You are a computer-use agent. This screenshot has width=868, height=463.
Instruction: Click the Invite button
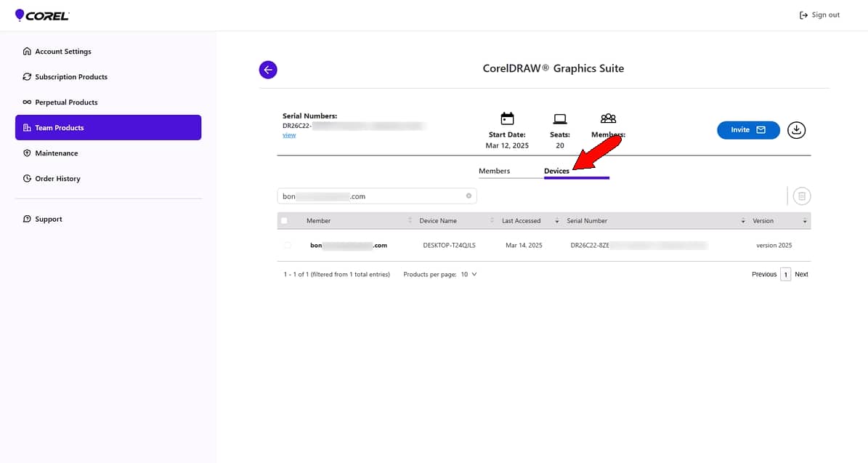point(748,130)
